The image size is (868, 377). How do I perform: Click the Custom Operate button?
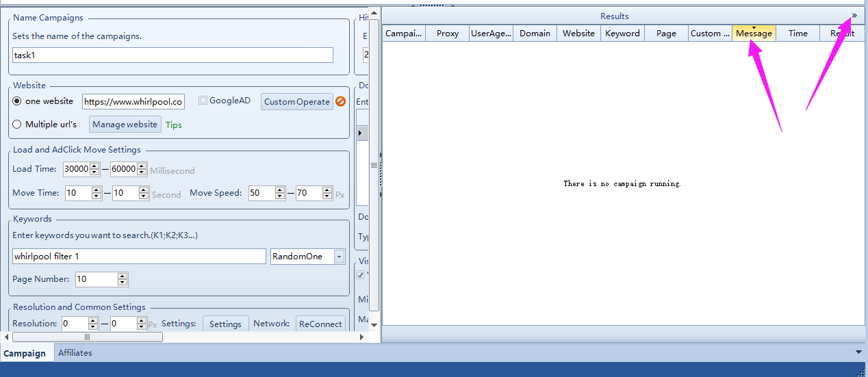tap(296, 101)
